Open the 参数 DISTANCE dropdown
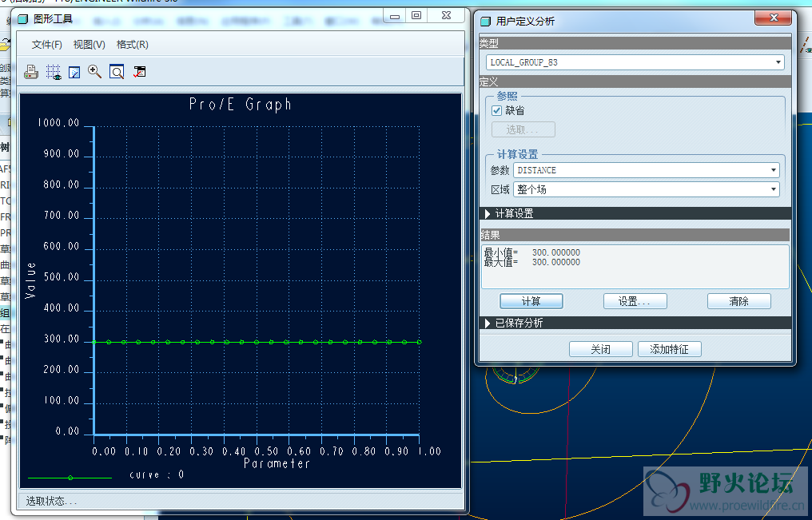812x520 pixels. (647, 170)
